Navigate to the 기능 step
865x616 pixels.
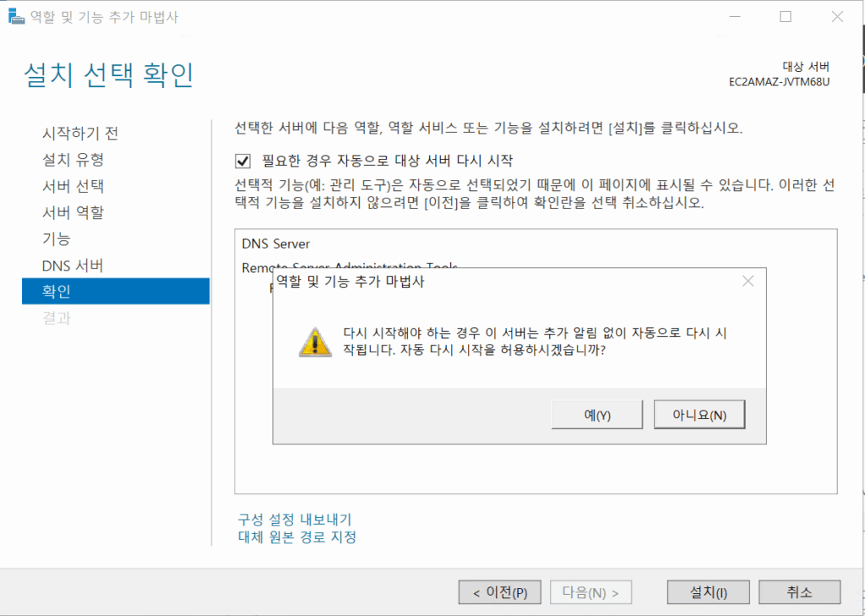point(57,239)
